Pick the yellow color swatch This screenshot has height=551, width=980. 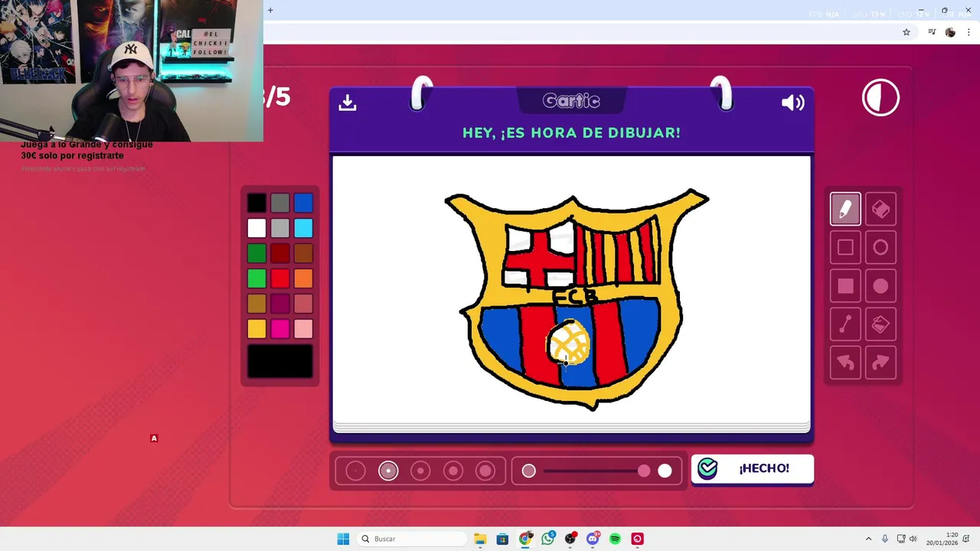coord(256,329)
